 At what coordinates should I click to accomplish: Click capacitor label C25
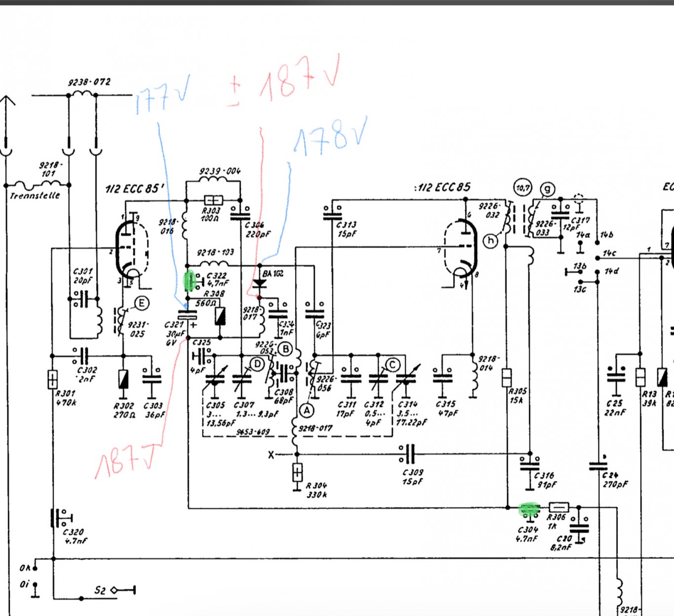tap(614, 403)
